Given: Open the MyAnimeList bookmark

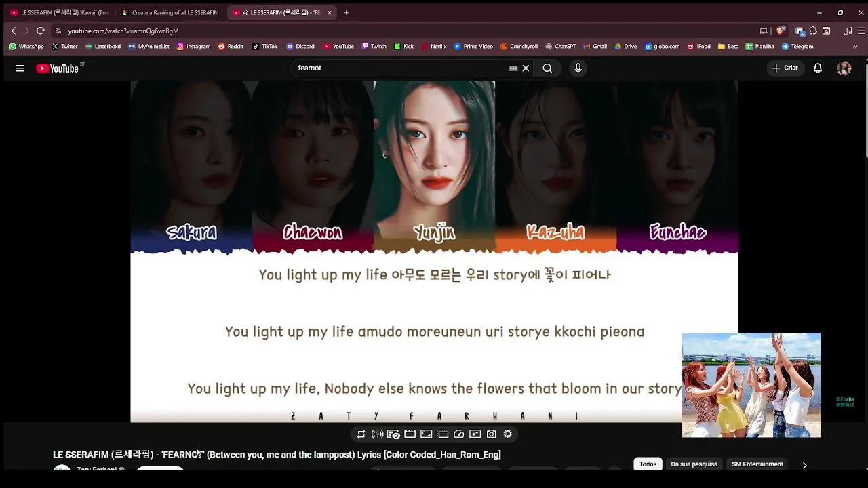Looking at the screenshot, I should pyautogui.click(x=149, y=47).
